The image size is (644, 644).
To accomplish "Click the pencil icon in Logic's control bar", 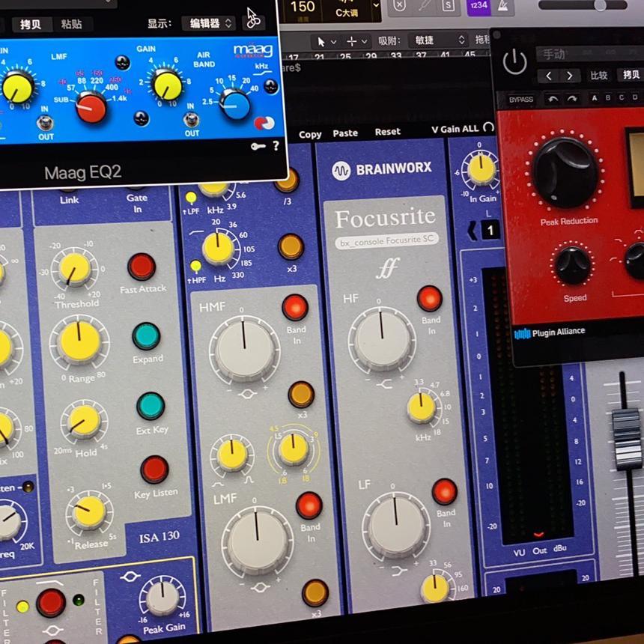I will [x=425, y=6].
